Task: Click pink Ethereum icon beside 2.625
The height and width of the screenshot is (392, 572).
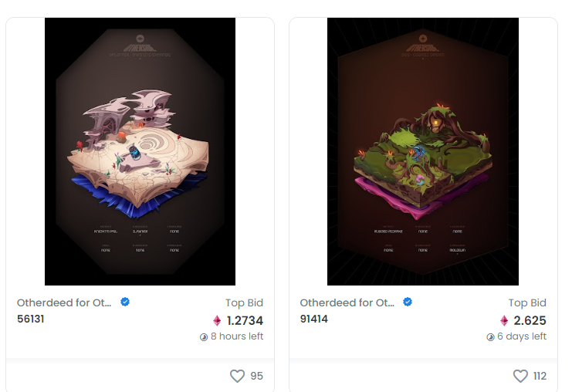Action: [x=504, y=320]
